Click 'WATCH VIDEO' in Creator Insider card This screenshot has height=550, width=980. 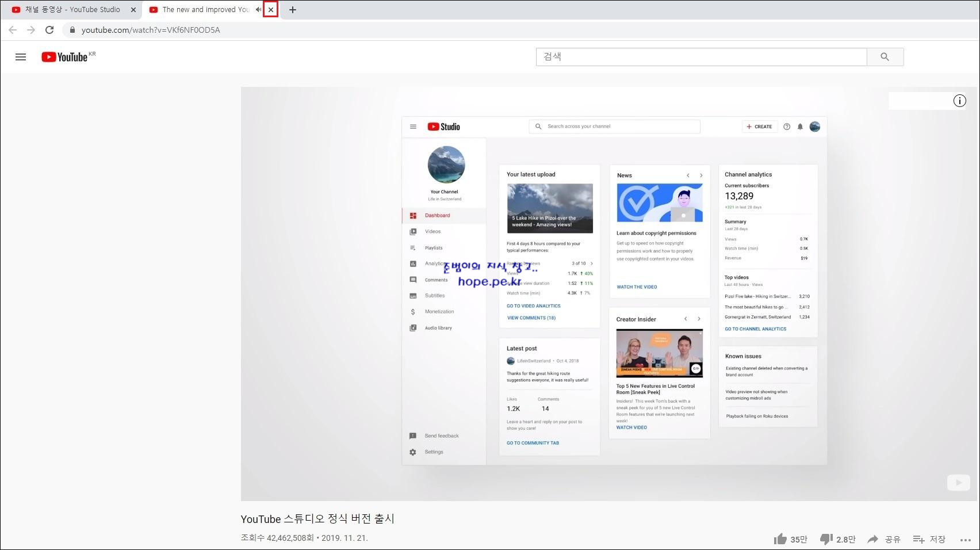point(631,427)
